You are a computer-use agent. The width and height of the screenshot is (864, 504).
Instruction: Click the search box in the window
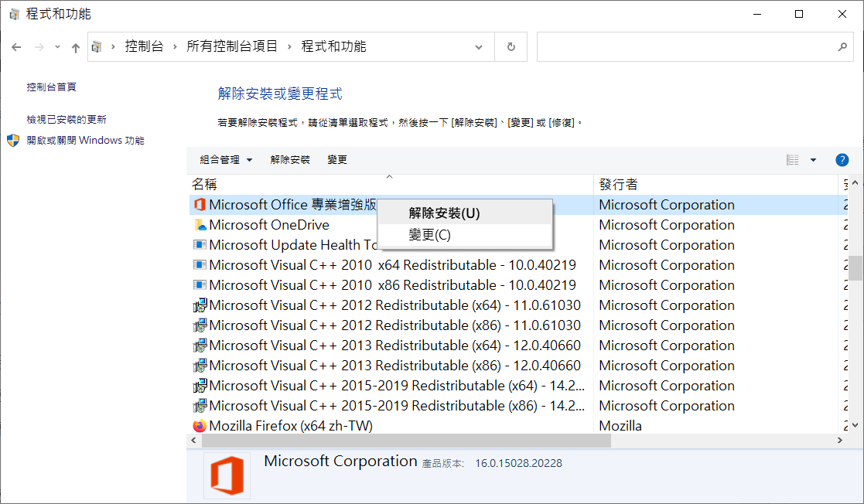[x=685, y=46]
